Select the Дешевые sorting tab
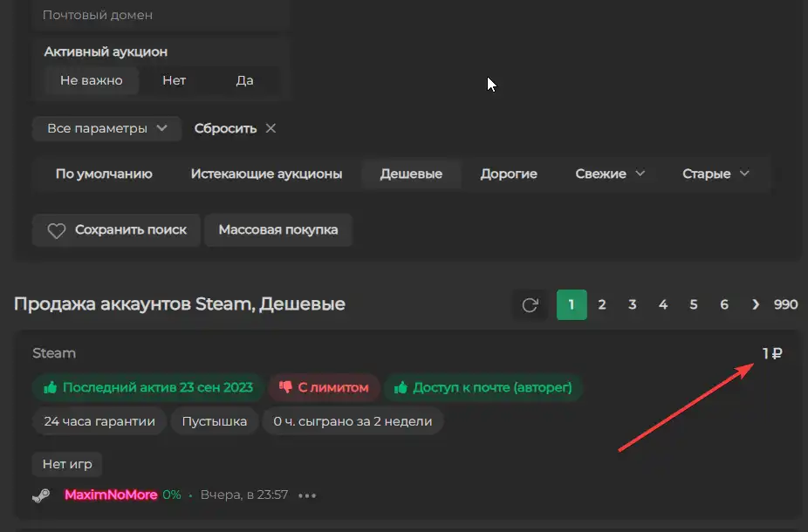The image size is (808, 532). pos(411,174)
